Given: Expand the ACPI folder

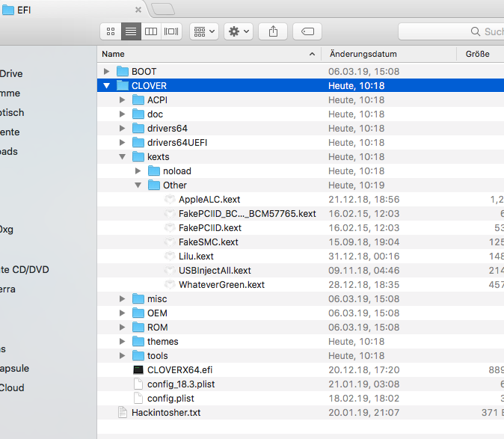Looking at the screenshot, I should [122, 100].
